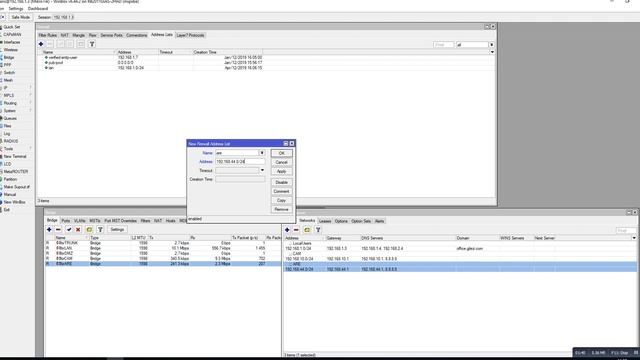Select the CAM bridge row in Bridge list
Viewport: 640px width, 360px height.
pos(162,259)
